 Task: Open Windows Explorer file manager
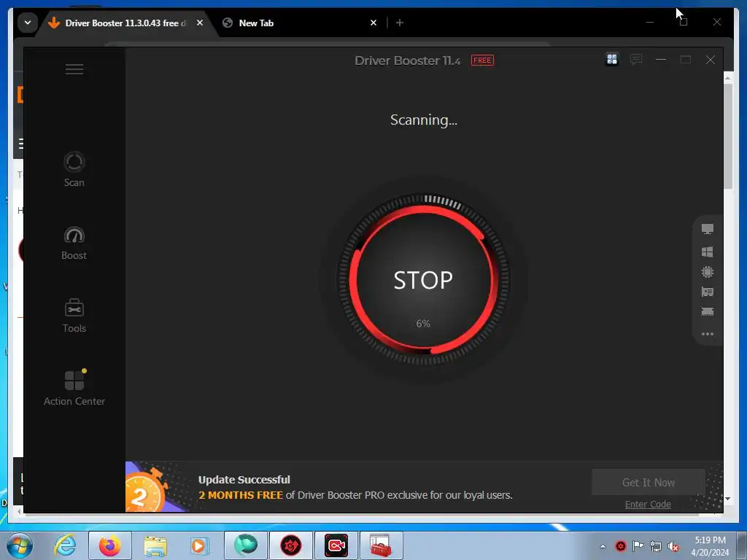coord(155,545)
